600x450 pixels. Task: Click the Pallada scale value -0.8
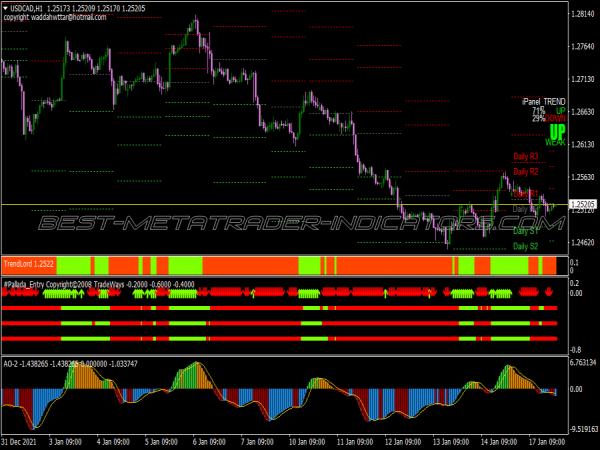pos(576,350)
